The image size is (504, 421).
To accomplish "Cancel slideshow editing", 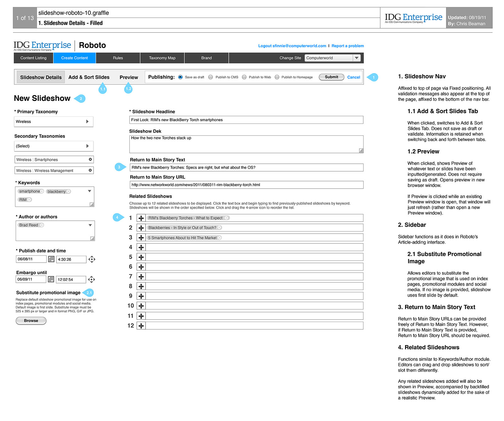I will (x=354, y=77).
